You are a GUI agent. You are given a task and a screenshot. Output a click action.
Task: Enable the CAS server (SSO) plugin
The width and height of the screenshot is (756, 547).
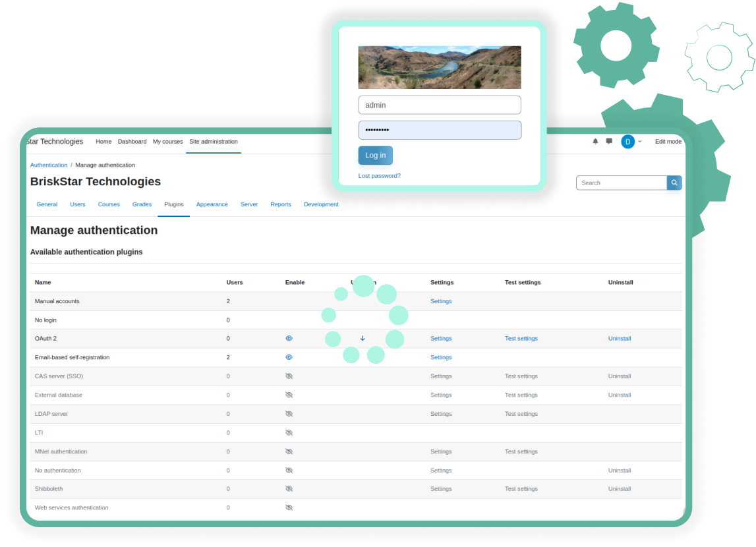tap(289, 376)
